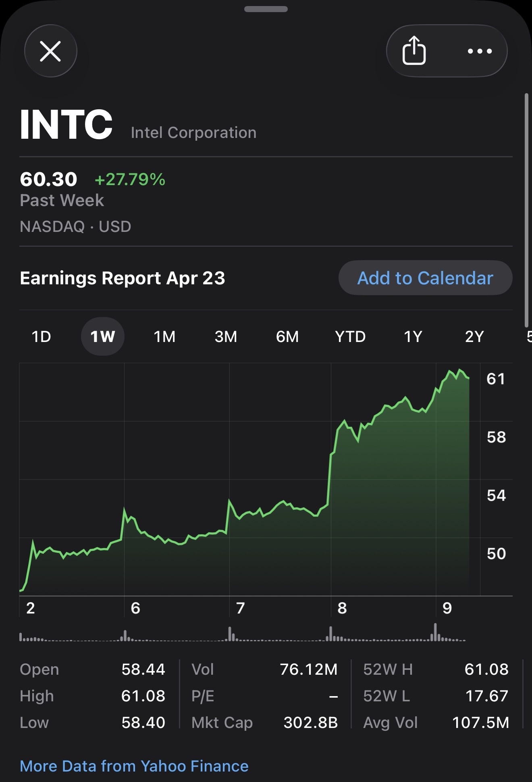Select the 2Y chart range
The width and height of the screenshot is (532, 782).
click(474, 336)
